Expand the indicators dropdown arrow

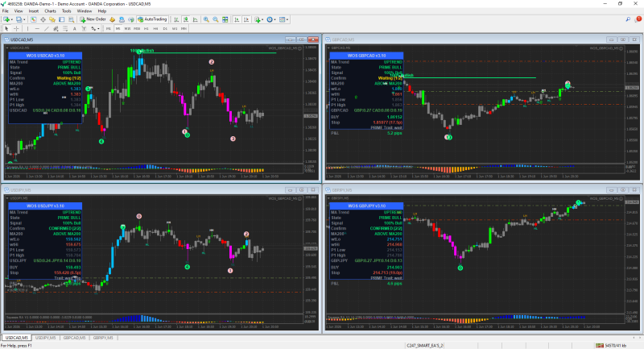(262, 19)
